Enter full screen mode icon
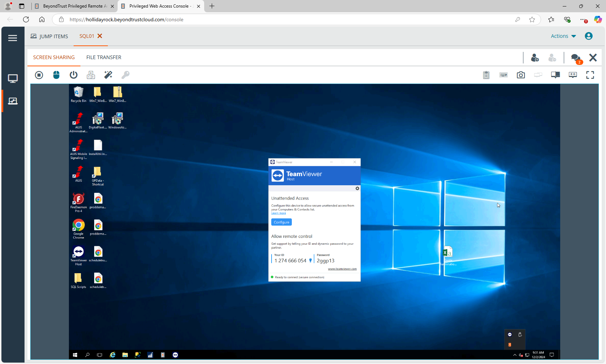Viewport: 606px width, 364px height. 590,75
